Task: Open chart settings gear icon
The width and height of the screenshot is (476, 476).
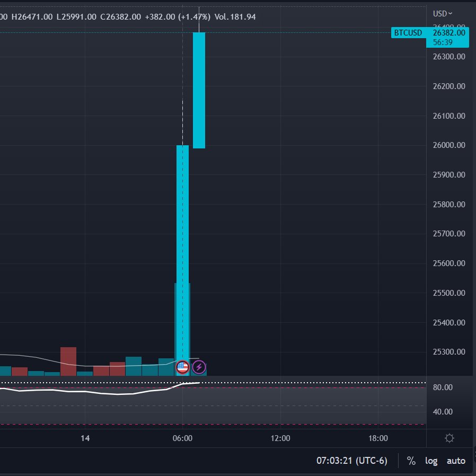Action: 449,438
